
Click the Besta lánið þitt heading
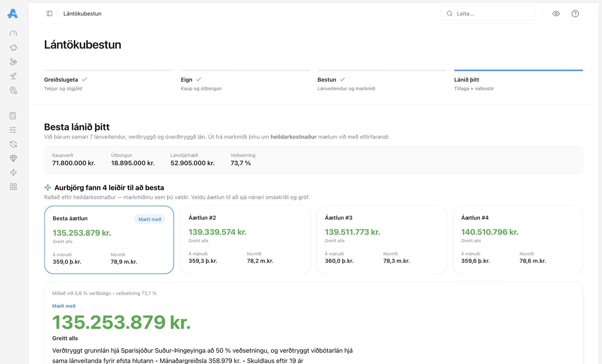pyautogui.click(x=77, y=127)
